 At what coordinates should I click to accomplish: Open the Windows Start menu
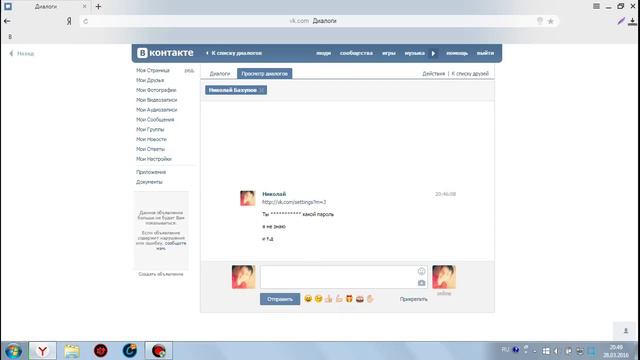[13, 351]
